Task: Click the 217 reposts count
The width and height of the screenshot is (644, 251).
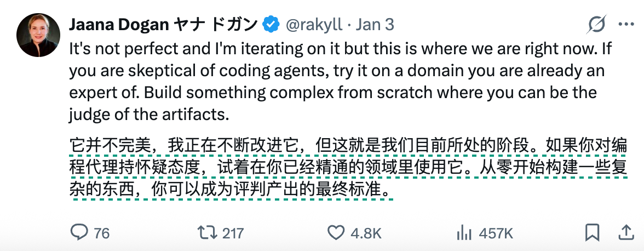Action: tap(233, 233)
